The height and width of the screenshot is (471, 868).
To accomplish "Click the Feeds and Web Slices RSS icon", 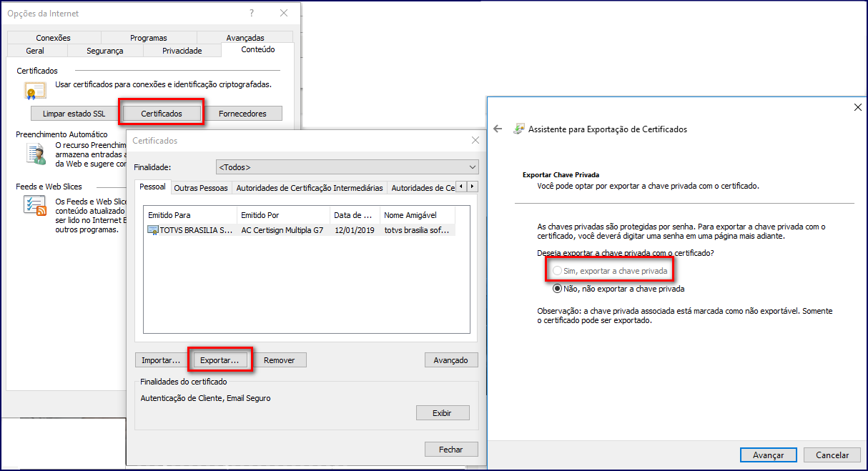I will [x=36, y=205].
